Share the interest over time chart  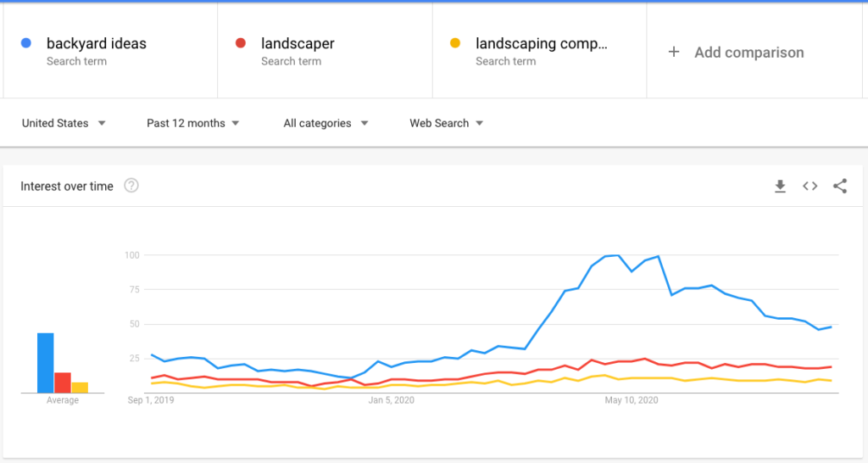(x=840, y=186)
